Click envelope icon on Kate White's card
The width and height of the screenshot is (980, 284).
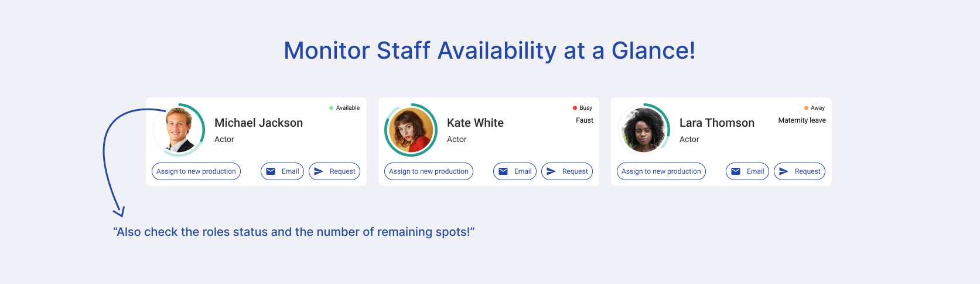pyautogui.click(x=503, y=171)
